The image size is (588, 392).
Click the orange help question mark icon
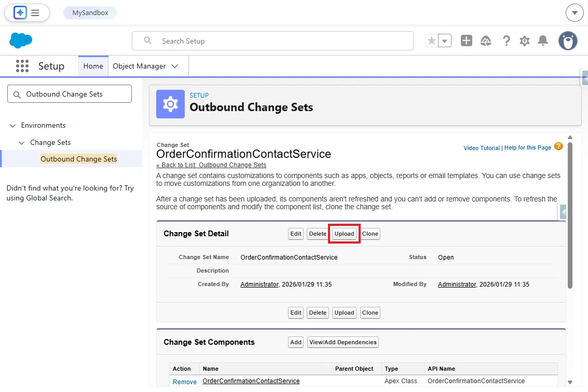(558, 146)
